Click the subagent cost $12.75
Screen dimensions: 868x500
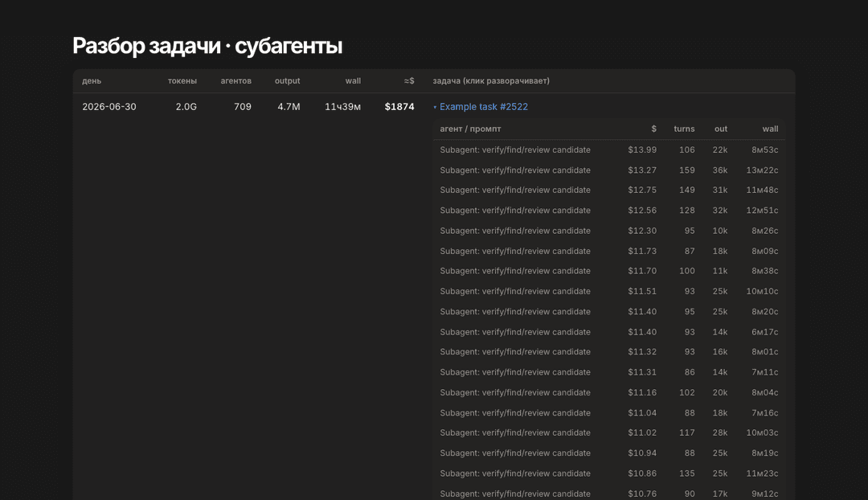[642, 190]
